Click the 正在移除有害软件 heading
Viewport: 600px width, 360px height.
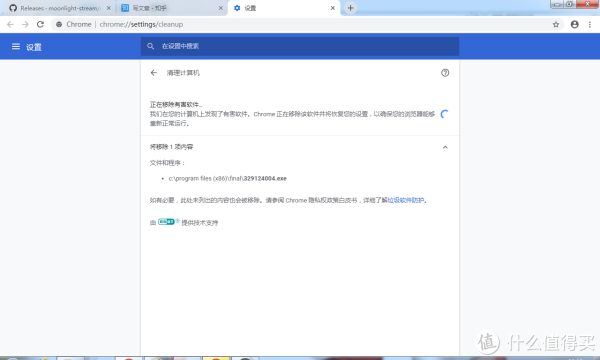click(x=176, y=104)
